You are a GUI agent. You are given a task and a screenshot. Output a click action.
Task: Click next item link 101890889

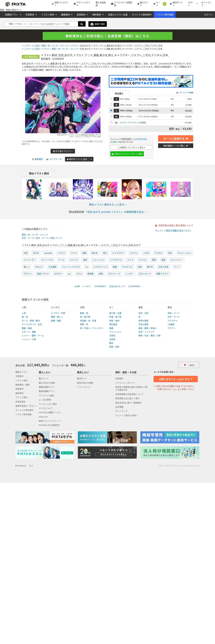click(125, 287)
